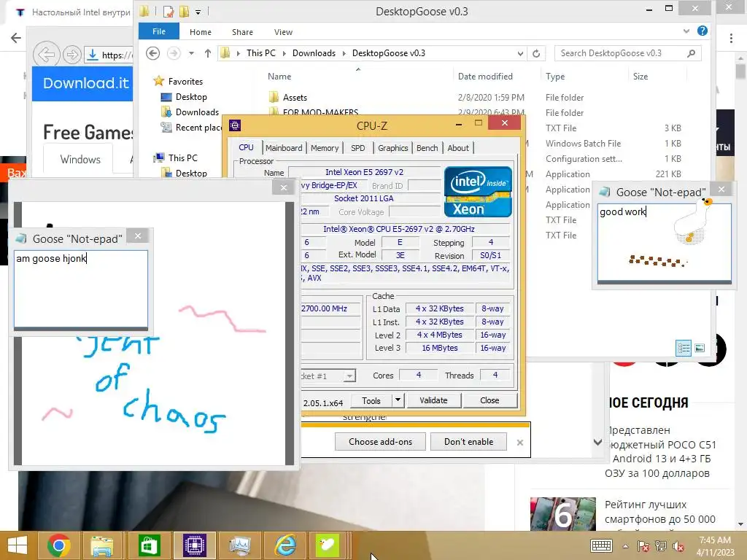This screenshot has width=747, height=560.
Task: Click the Intel Xeon logo in CPU-Z
Action: click(x=478, y=192)
